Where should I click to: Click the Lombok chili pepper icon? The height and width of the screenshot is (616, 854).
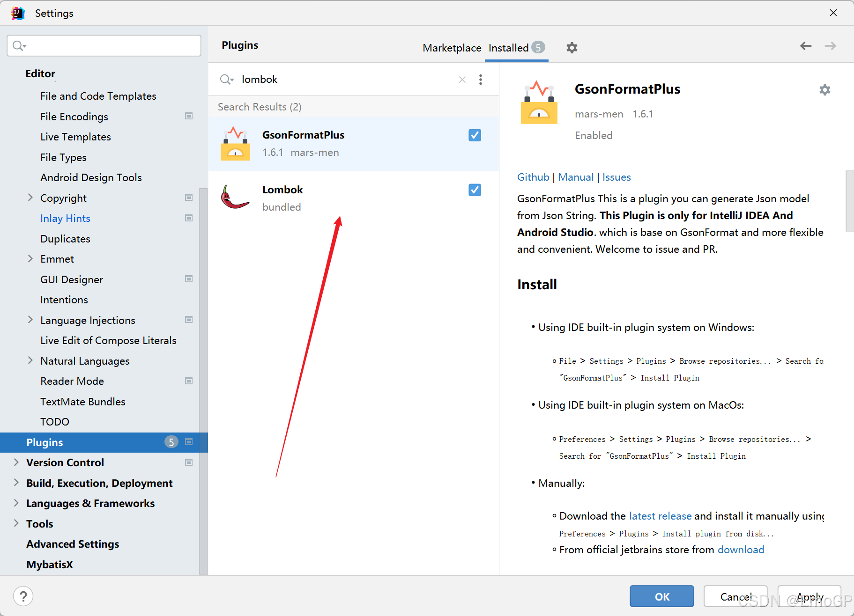click(x=235, y=198)
